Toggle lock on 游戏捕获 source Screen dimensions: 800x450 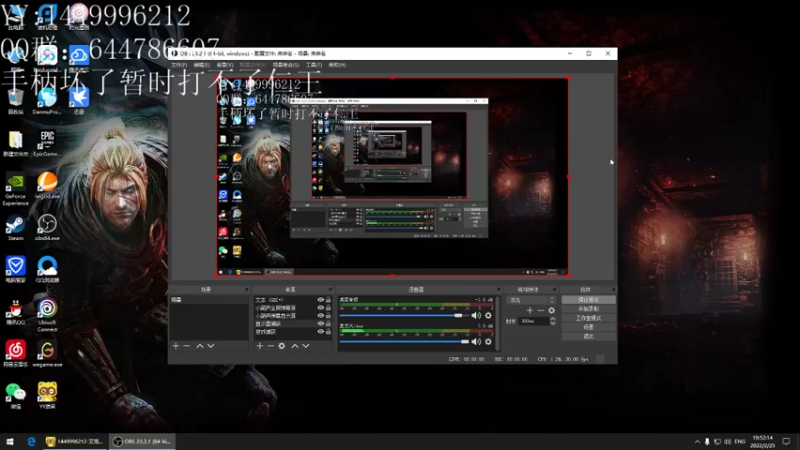[x=329, y=332]
